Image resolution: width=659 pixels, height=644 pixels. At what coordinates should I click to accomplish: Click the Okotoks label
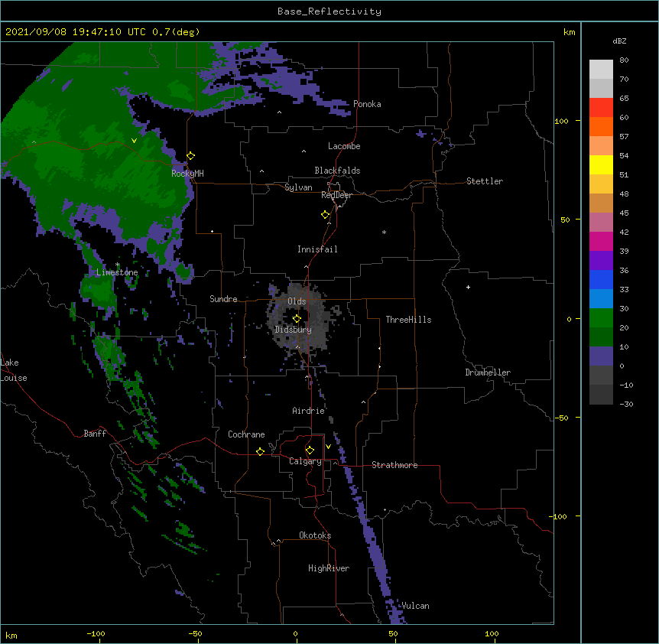pos(315,535)
